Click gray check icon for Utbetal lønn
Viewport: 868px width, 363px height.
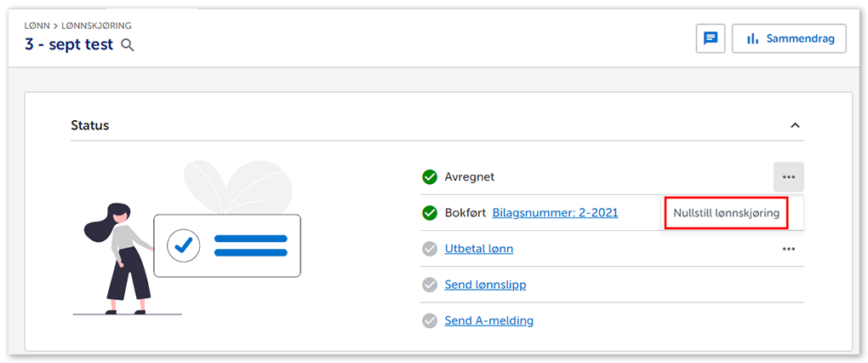click(430, 249)
